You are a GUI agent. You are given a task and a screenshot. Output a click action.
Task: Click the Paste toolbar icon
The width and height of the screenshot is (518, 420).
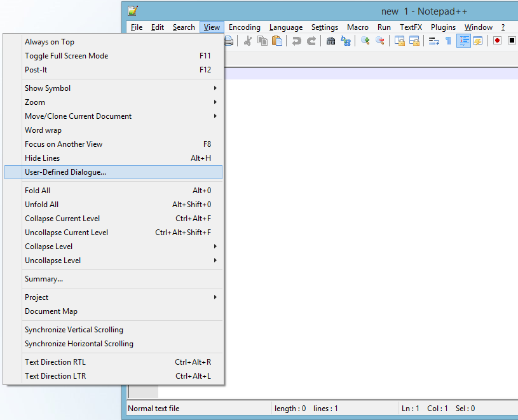276,40
